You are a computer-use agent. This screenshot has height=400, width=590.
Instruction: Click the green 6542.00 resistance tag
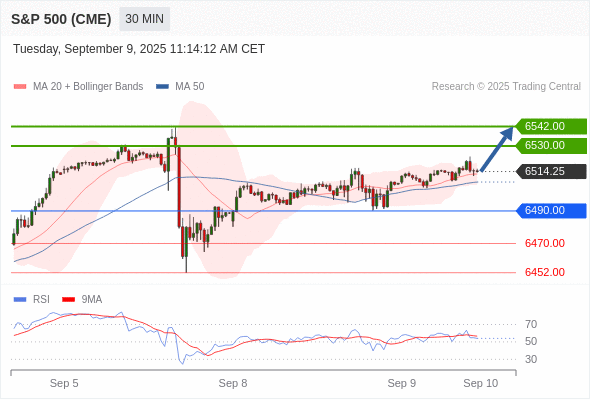coord(551,126)
